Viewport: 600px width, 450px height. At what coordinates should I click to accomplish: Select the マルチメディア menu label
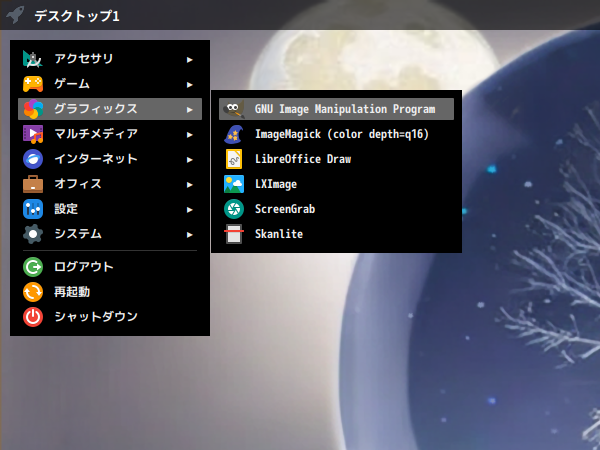pyautogui.click(x=96, y=134)
